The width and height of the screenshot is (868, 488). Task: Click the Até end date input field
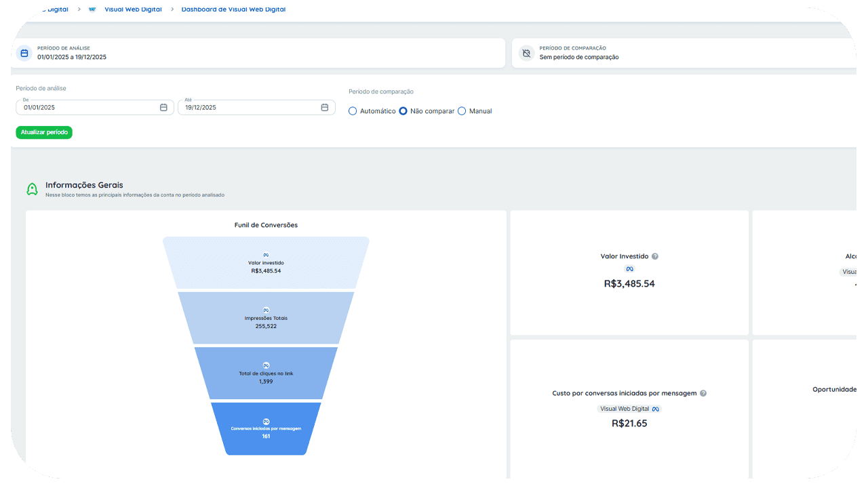click(x=250, y=108)
